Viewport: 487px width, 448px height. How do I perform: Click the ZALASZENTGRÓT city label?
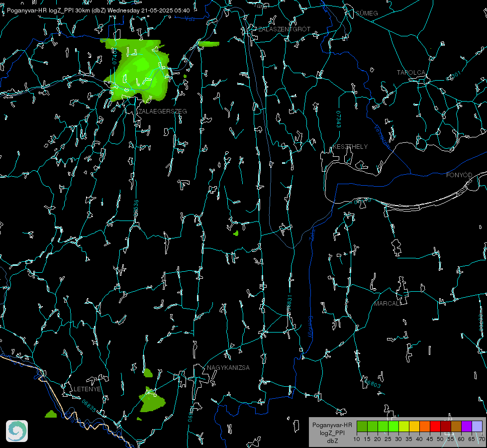tap(284, 29)
